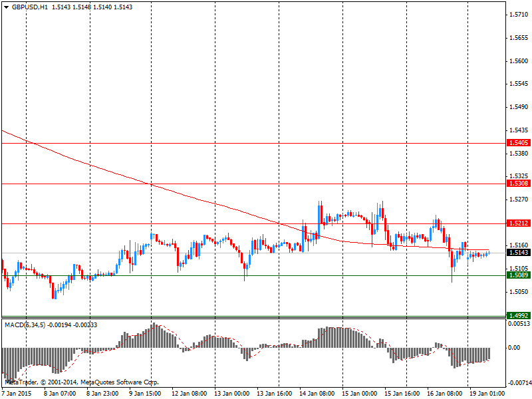This screenshot has height=399, width=532.
Task: Select the 8 Jan 23:00 time axis label
Action: 102,394
